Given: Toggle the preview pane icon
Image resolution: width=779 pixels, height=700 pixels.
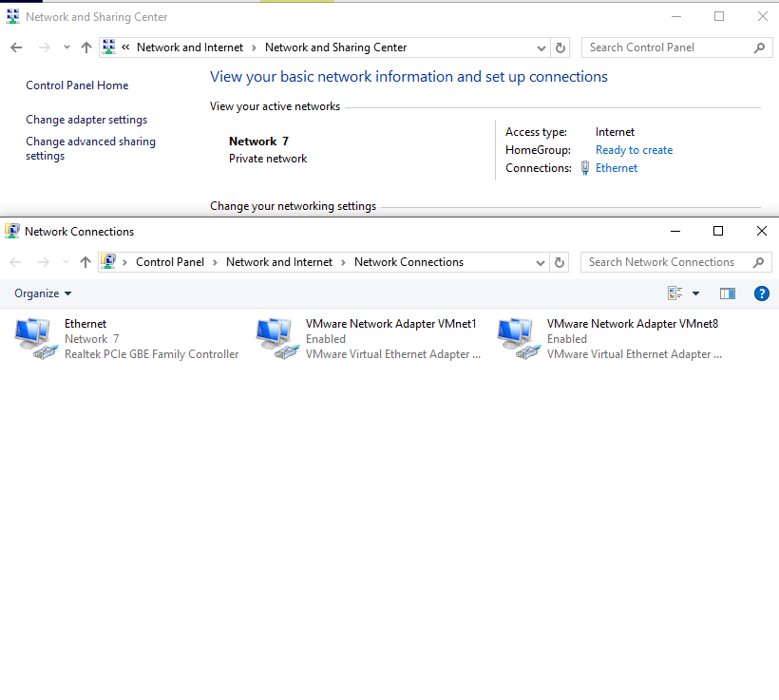Looking at the screenshot, I should (728, 293).
